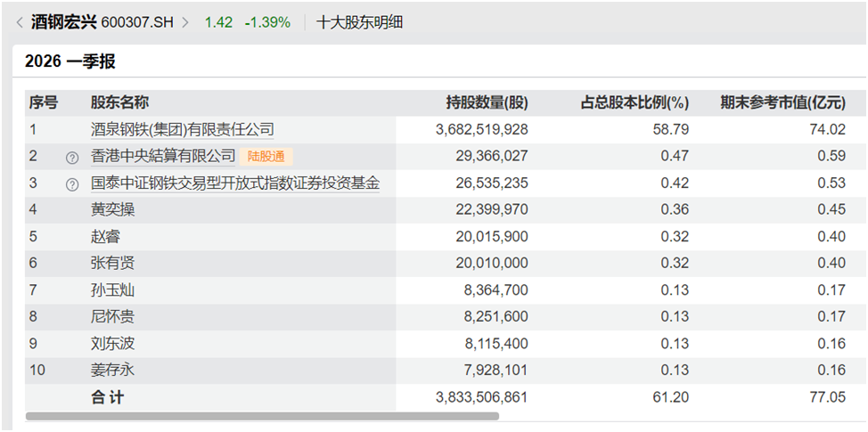The image size is (868, 432).
Task: Open 国泰中证钢铁交易型开放式指数证券投资基金 link
Action: pos(235,183)
